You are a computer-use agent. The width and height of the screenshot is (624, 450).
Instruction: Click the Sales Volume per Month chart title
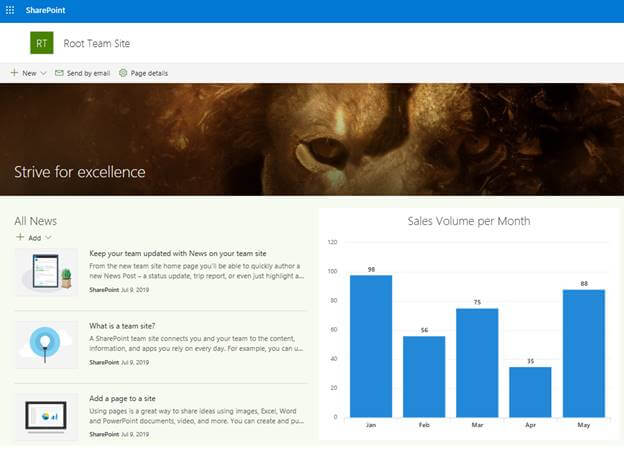[469, 221]
